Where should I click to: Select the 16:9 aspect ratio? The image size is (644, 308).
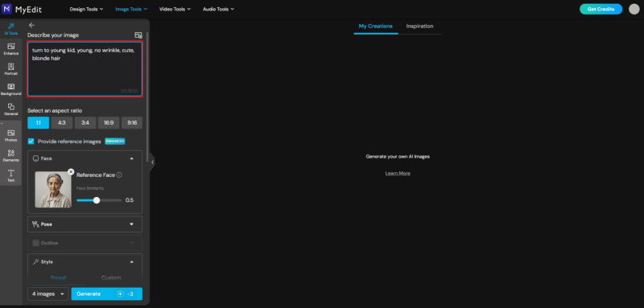(109, 122)
